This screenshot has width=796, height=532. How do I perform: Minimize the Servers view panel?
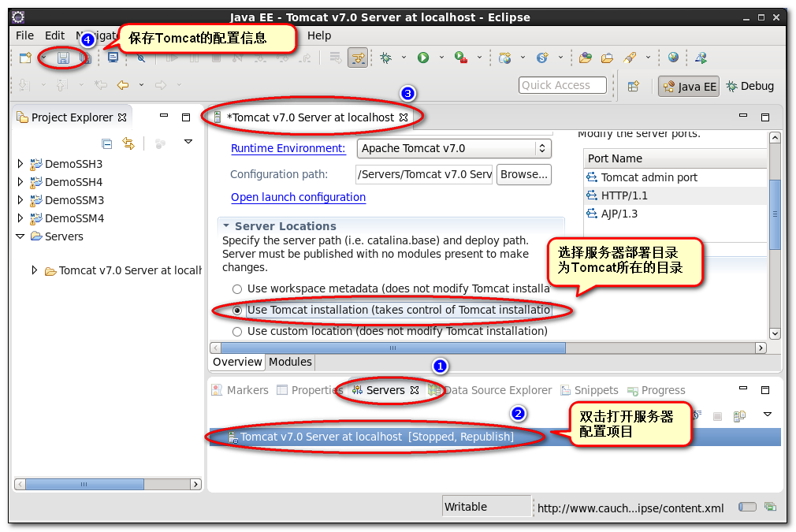743,389
